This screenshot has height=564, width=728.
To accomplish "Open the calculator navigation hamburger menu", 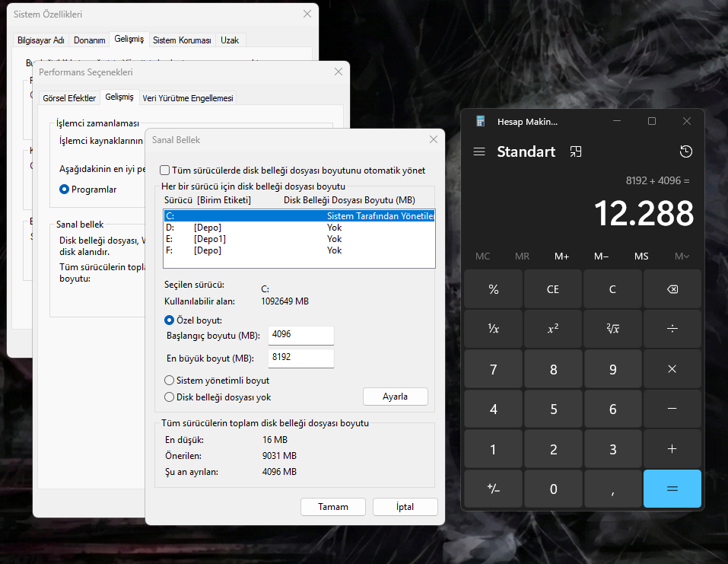I will [x=479, y=151].
